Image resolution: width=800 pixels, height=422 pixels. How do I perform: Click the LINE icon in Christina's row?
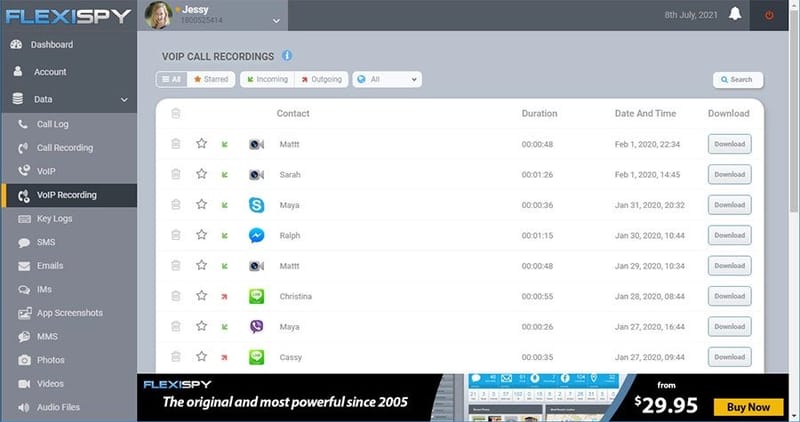tap(256, 296)
